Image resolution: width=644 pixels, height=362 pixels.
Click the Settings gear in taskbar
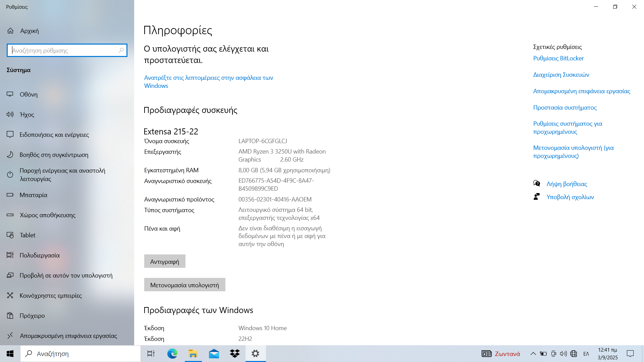point(256,354)
